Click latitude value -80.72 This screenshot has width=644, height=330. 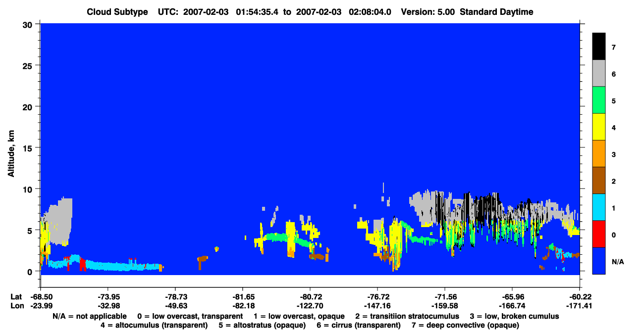coord(310,297)
